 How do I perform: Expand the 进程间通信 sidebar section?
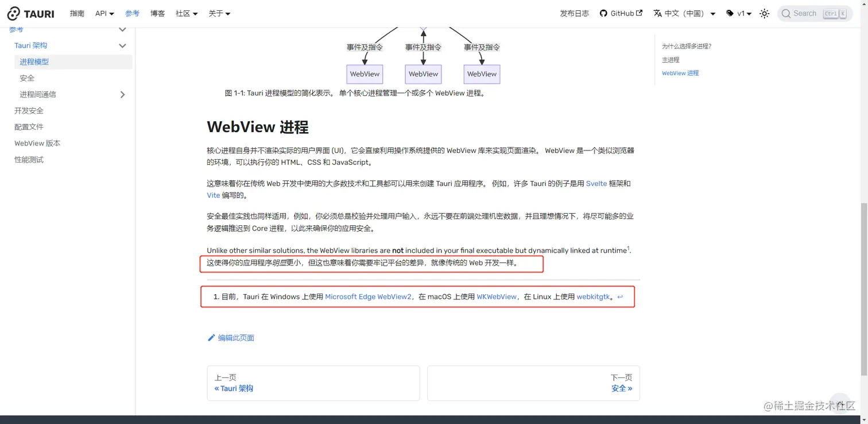[122, 94]
